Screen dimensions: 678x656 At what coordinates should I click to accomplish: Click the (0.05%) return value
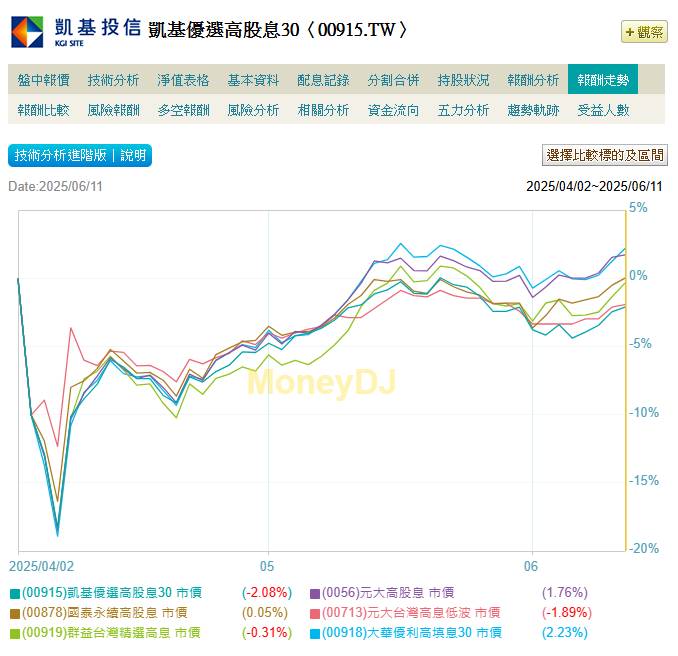tap(265, 613)
